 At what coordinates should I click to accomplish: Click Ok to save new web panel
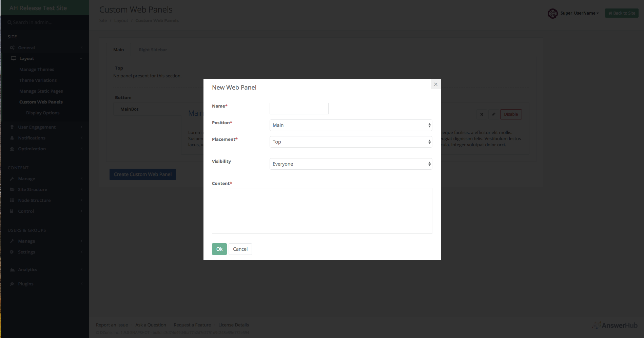pos(219,249)
